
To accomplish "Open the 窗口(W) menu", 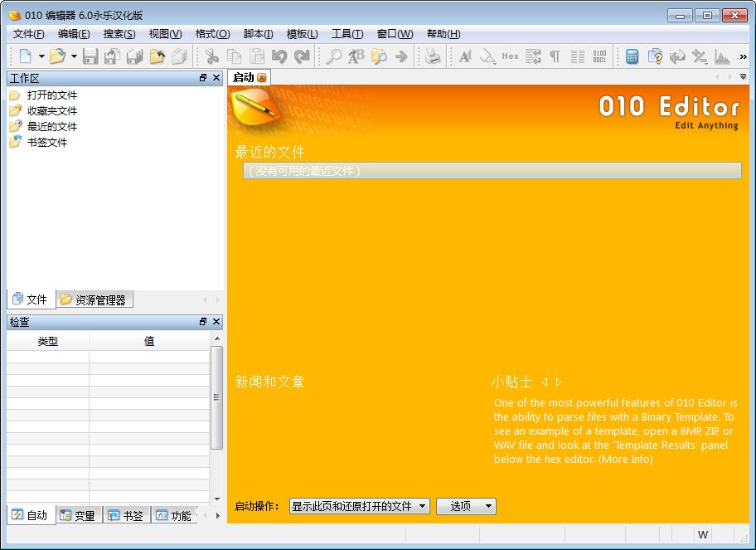I will [x=395, y=34].
